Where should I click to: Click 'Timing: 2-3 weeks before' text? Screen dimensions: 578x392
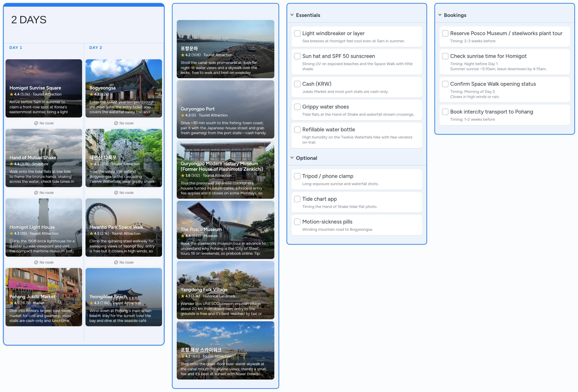coord(473,41)
